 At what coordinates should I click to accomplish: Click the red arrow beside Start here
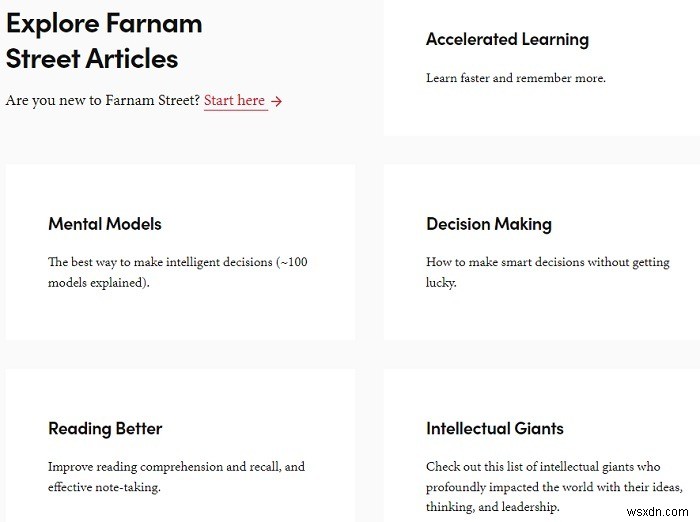[x=277, y=101]
